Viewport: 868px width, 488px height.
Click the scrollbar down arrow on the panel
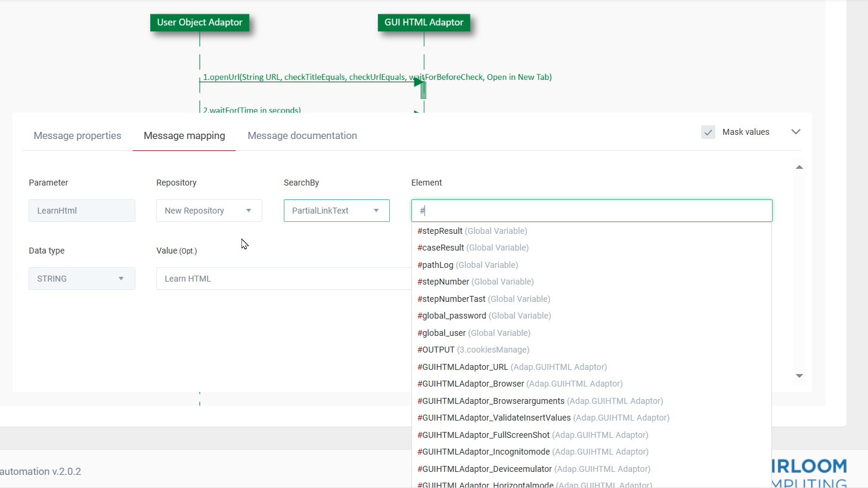click(799, 376)
